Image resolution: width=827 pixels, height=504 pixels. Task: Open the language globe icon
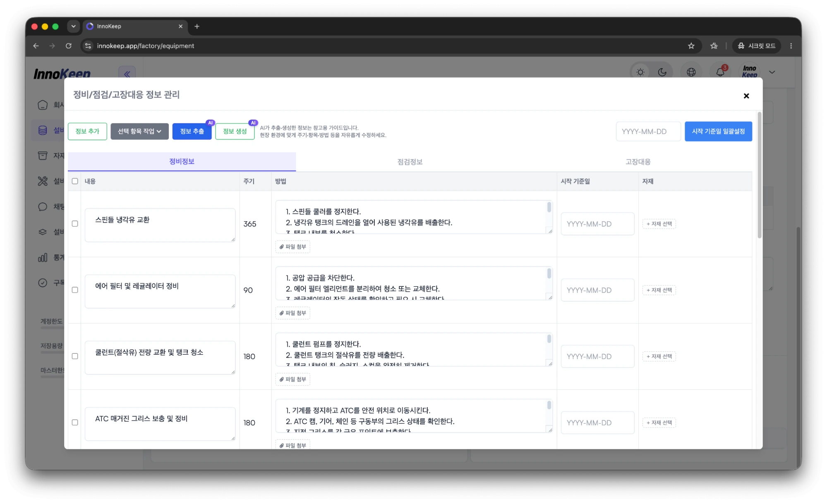pos(691,72)
